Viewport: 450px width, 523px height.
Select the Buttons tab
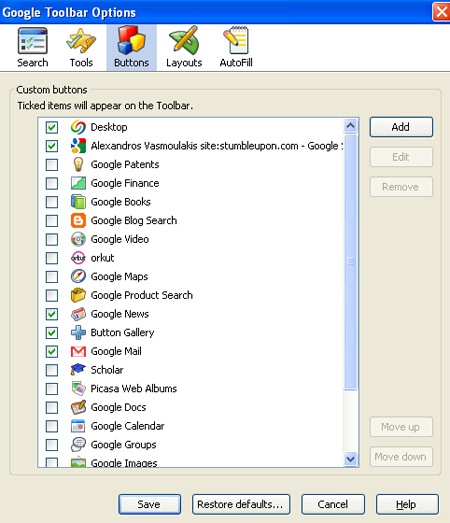tap(131, 48)
